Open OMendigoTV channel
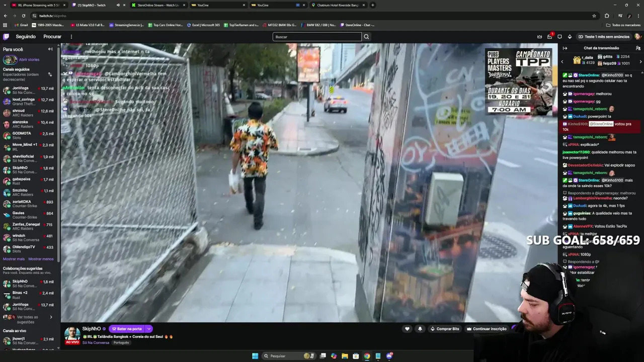Image resolution: width=644 pixels, height=362 pixels. pyautogui.click(x=29, y=249)
